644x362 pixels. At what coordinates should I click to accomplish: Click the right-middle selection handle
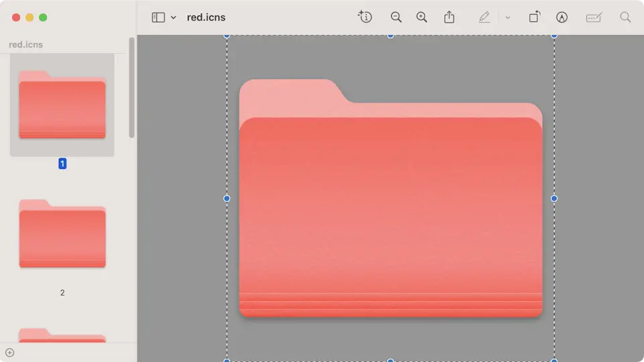point(554,198)
